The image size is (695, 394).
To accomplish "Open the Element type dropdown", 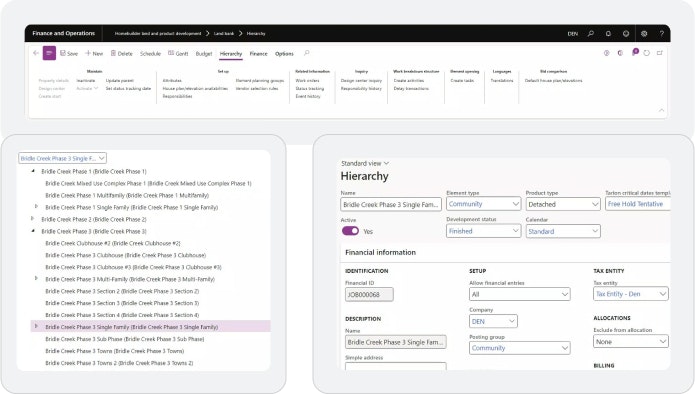I will point(484,204).
